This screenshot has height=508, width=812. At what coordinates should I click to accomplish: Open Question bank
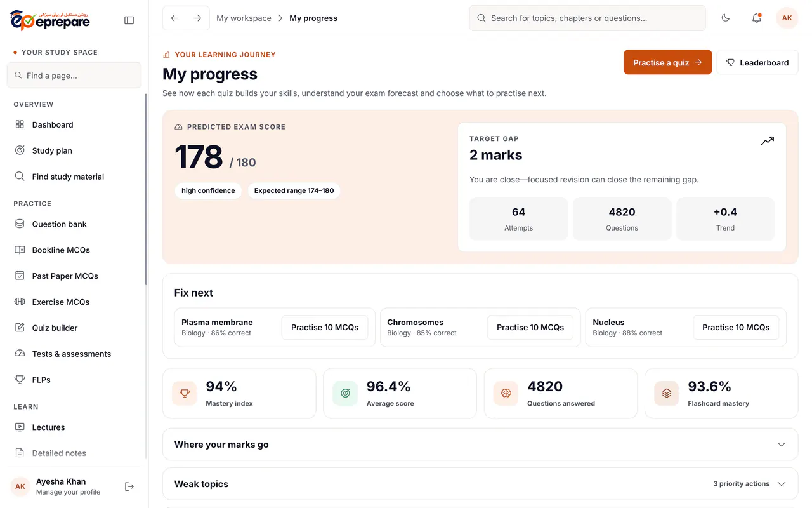pyautogui.click(x=74, y=224)
